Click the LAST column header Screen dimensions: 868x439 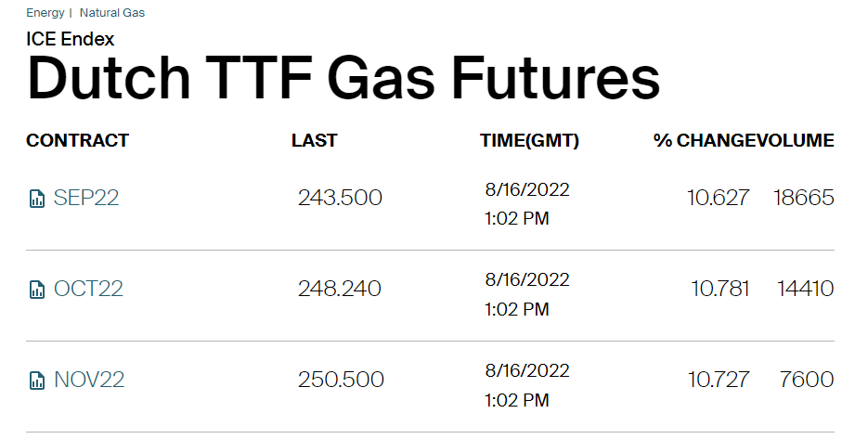coord(314,141)
